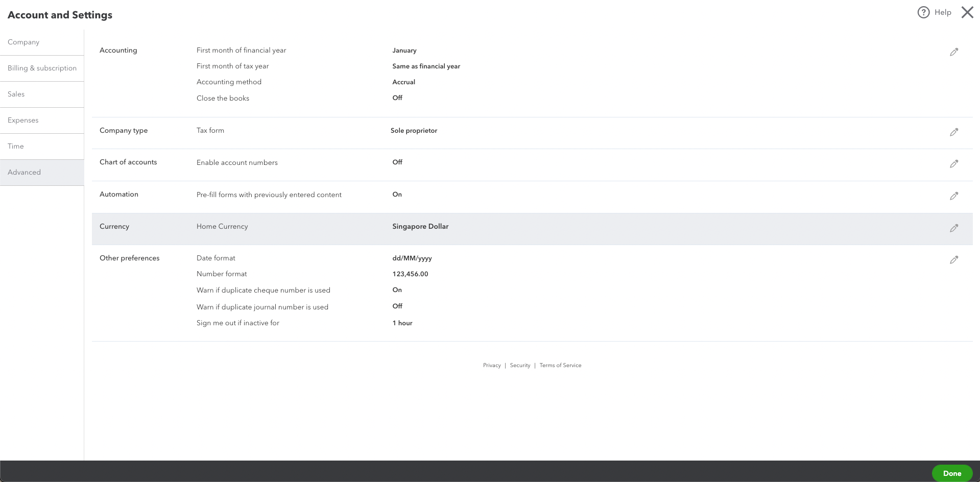Select the Expenses tab in sidebar
Viewport: 980px width, 482px height.
coord(23,120)
